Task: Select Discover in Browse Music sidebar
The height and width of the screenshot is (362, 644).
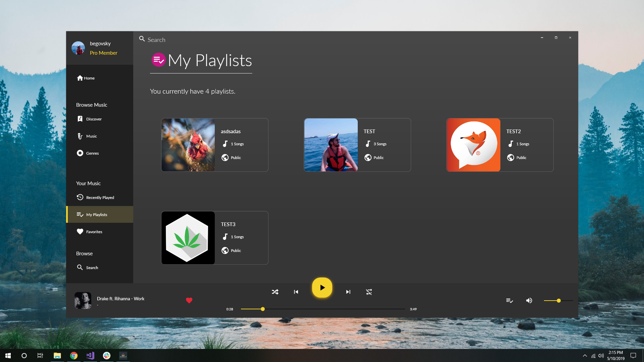Action: [94, 119]
